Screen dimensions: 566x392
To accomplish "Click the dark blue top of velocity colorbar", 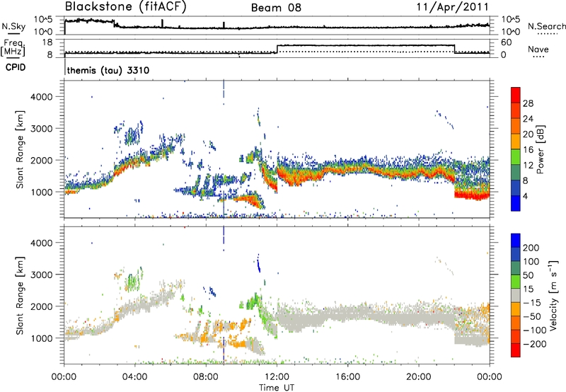I will pos(516,241).
